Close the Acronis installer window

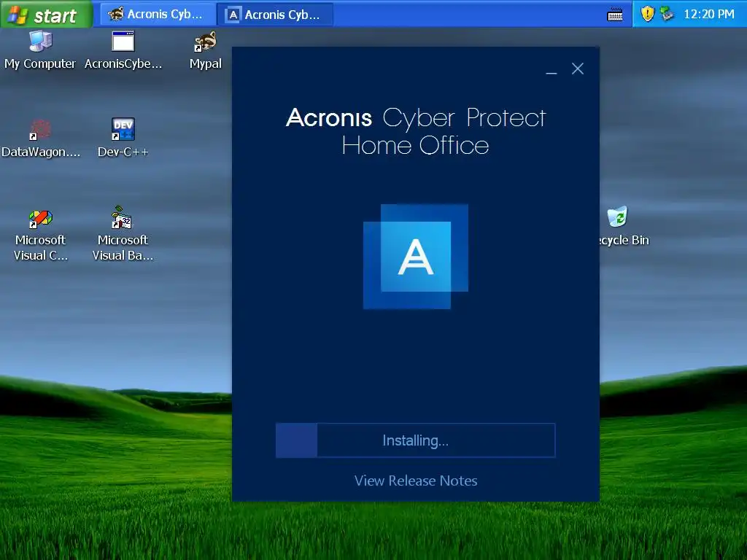(578, 69)
